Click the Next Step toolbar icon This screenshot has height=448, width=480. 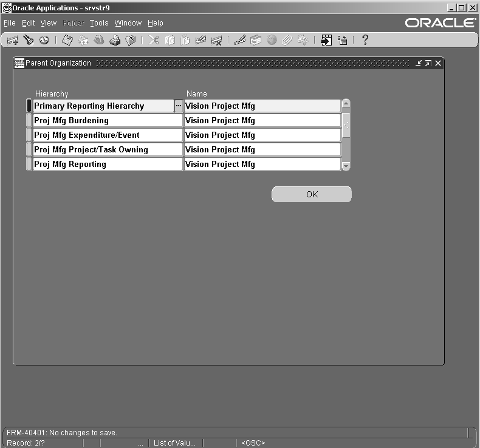[x=83, y=40]
